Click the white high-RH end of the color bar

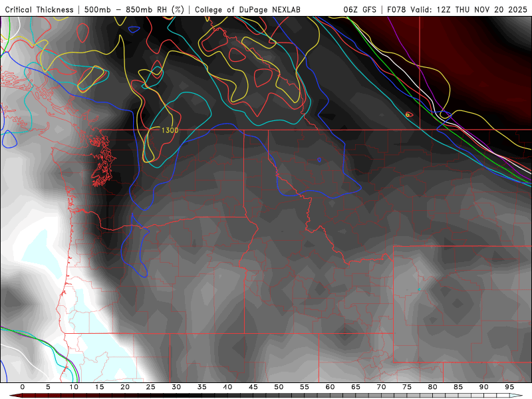(516, 396)
